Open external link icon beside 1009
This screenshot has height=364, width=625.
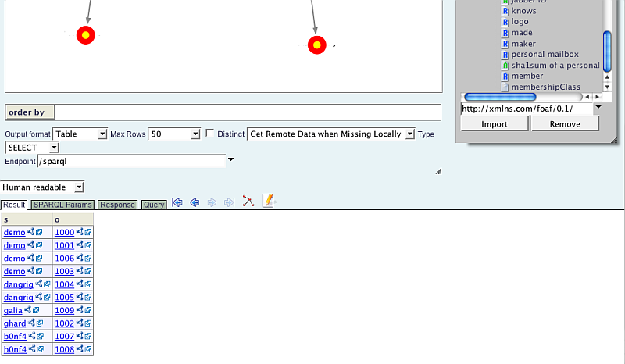click(88, 310)
